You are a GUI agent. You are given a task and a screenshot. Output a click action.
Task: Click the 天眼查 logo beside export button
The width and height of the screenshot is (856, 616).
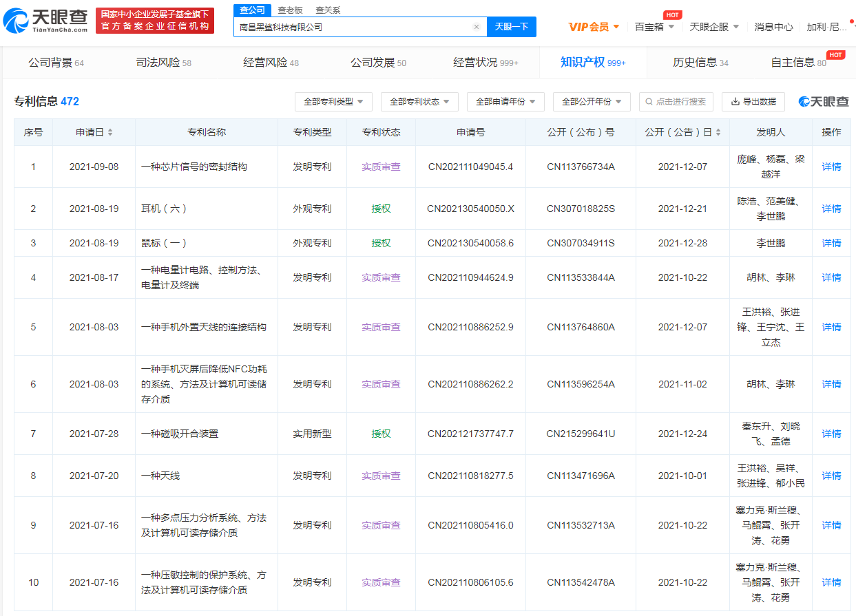click(x=824, y=102)
